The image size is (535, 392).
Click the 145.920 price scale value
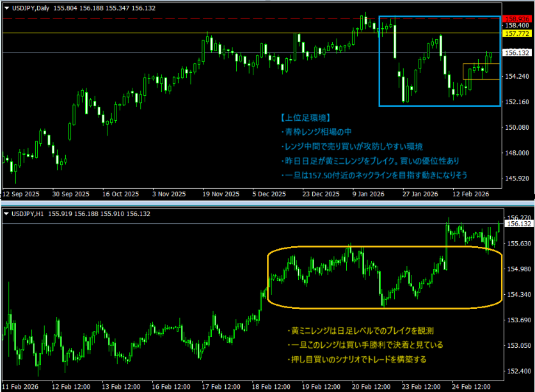pos(517,178)
